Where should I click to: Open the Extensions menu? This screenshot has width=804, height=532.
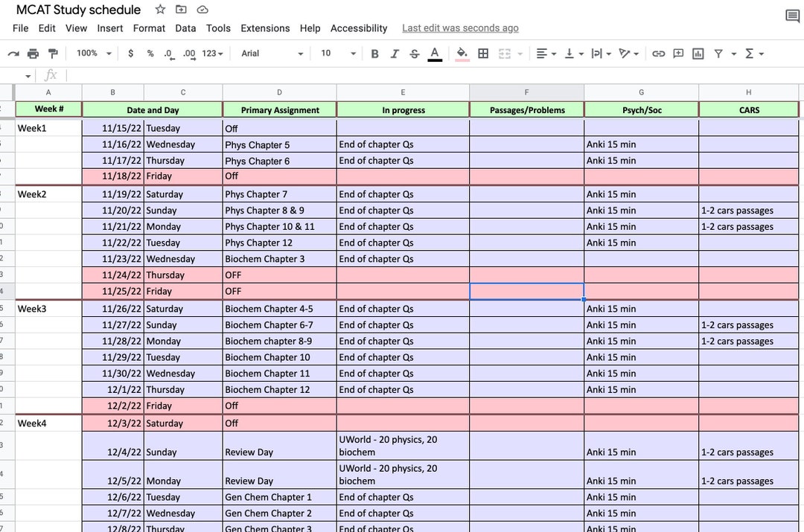[265, 28]
